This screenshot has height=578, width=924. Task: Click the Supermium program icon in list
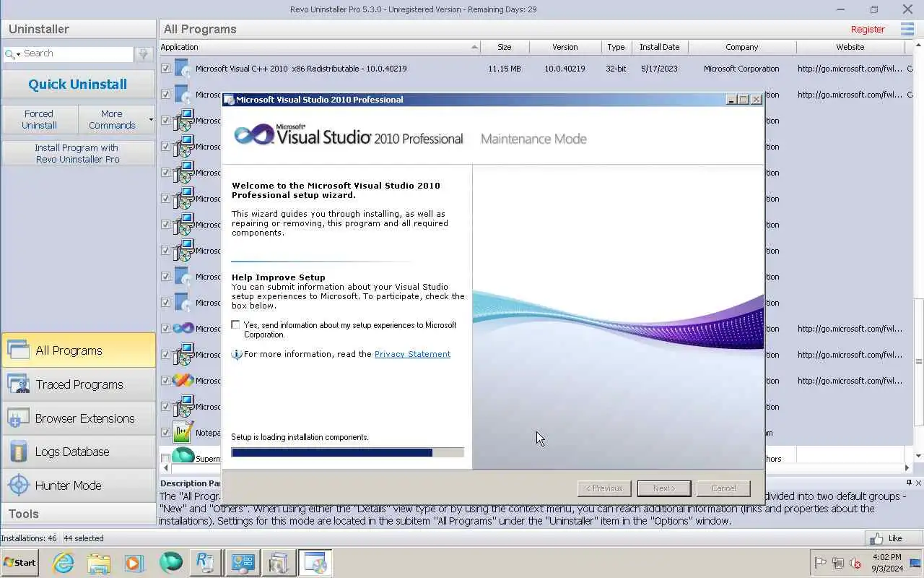[x=184, y=457]
